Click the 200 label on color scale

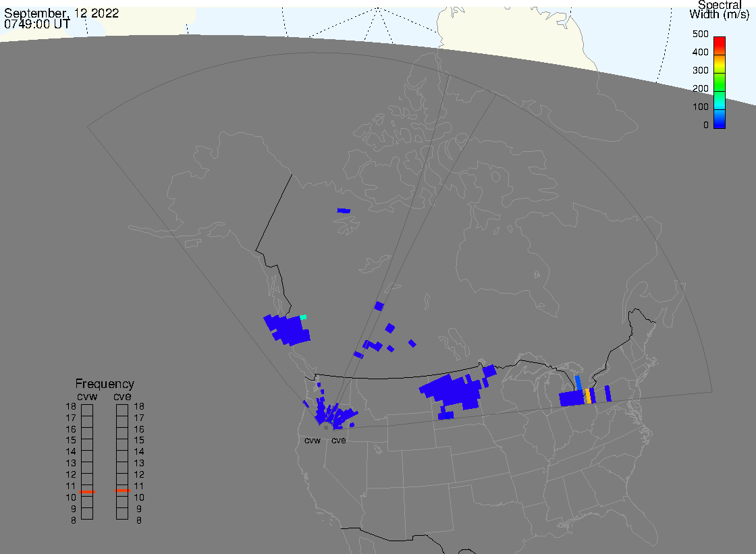pyautogui.click(x=700, y=89)
